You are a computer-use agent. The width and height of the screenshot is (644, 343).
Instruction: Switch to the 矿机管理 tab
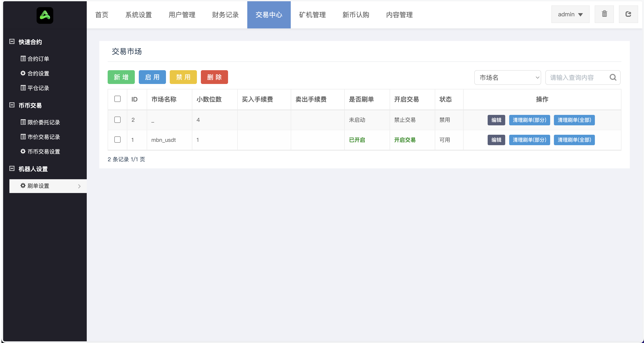tap(312, 15)
